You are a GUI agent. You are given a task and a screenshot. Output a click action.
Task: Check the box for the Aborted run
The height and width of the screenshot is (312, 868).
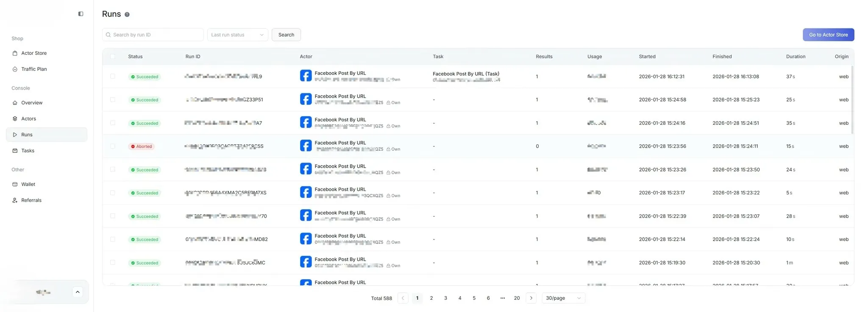(x=112, y=146)
